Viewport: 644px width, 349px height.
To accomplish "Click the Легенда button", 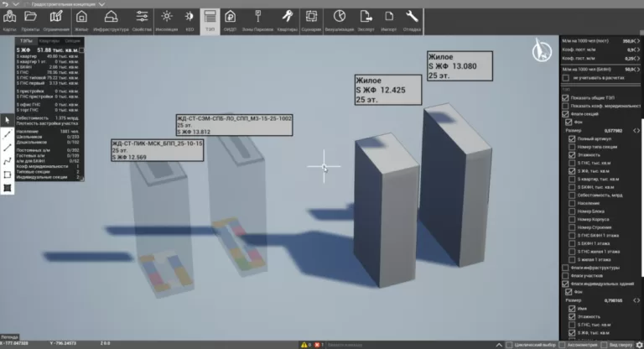I will click(x=10, y=336).
